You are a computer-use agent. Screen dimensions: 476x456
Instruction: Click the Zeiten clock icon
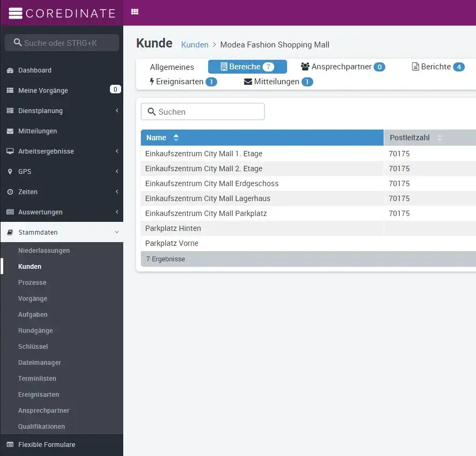coord(10,192)
